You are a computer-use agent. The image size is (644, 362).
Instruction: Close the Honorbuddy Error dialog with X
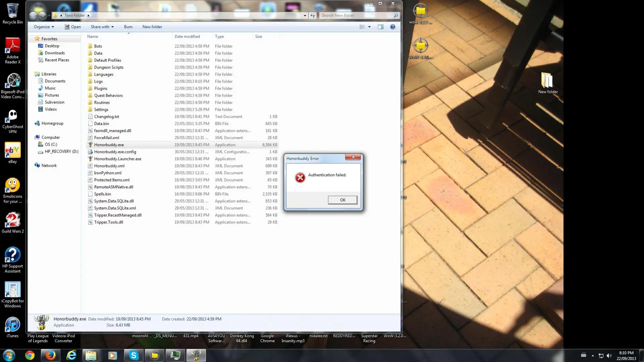353,157
